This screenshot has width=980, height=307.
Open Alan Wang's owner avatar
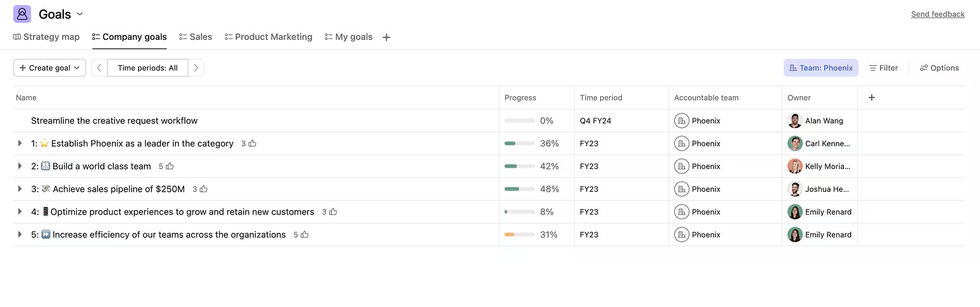point(795,121)
